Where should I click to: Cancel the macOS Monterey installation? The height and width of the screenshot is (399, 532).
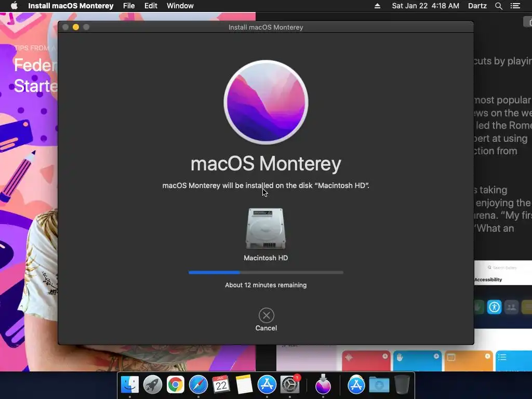click(266, 320)
